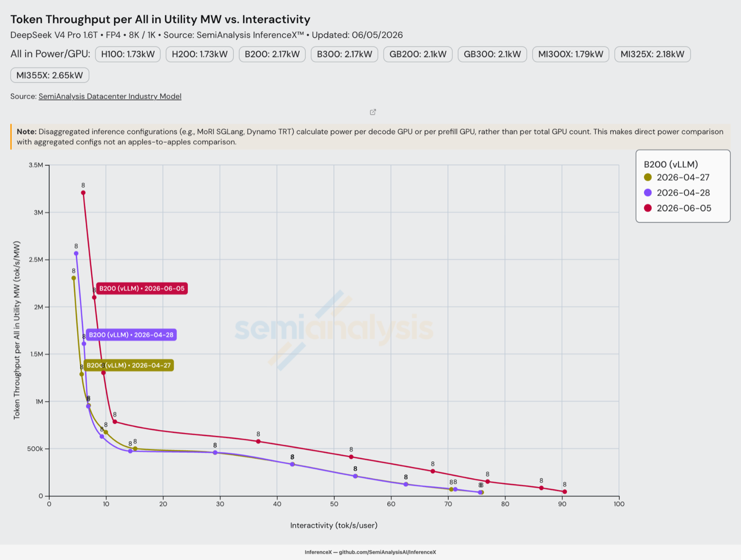Image resolution: width=741 pixels, height=560 pixels.
Task: Select the red data point near interactivity 37
Action: click(x=259, y=441)
